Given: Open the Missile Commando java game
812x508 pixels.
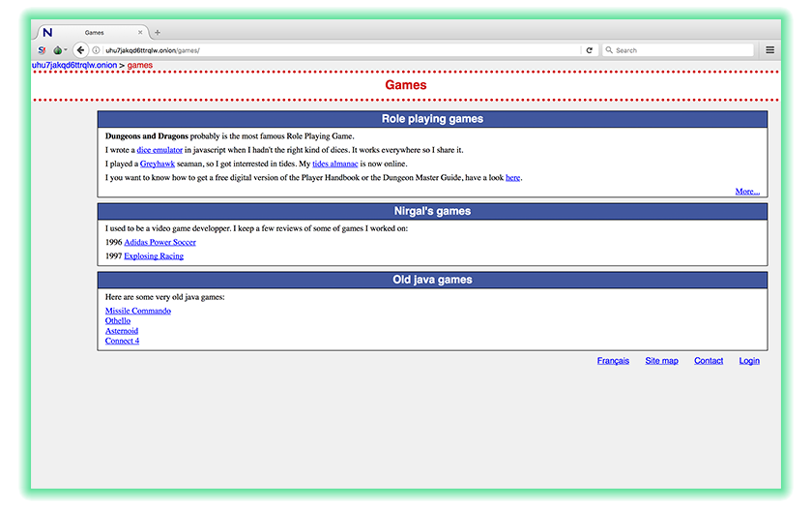Looking at the screenshot, I should (137, 311).
